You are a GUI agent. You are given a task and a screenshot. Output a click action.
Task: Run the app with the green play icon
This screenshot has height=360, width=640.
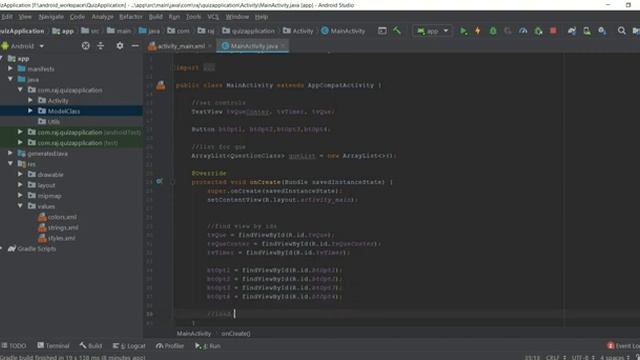tap(463, 31)
